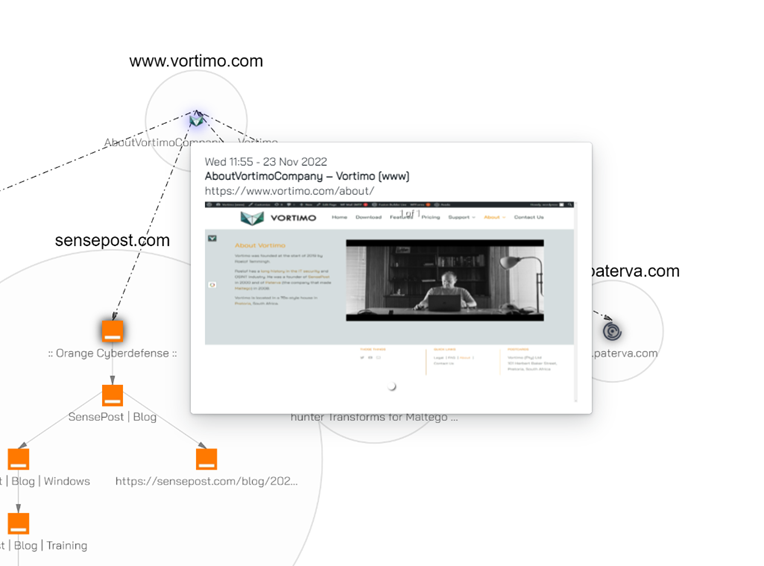Image resolution: width=764 pixels, height=566 pixels.
Task: Click the AboutVortimoCompany label under the Vortimo node
Action: click(163, 142)
